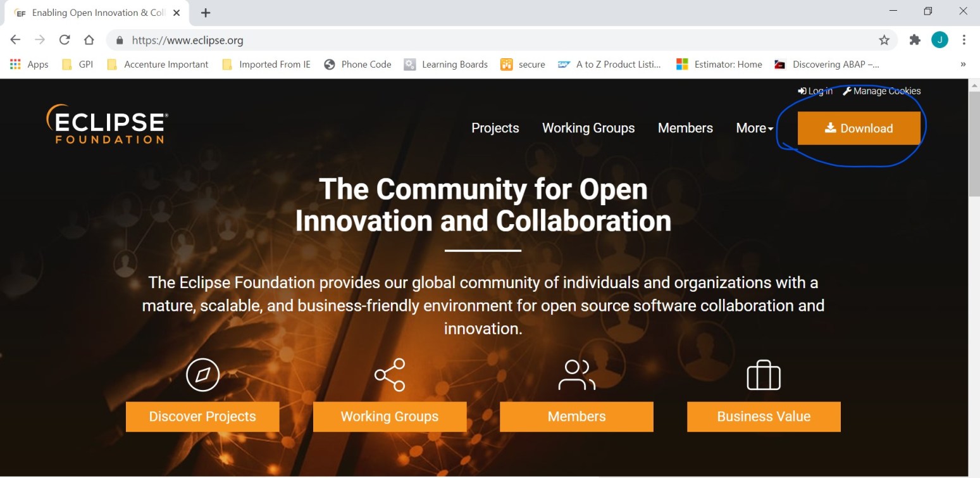Open the Chrome profile avatar
This screenshot has width=980, height=478.
(940, 40)
